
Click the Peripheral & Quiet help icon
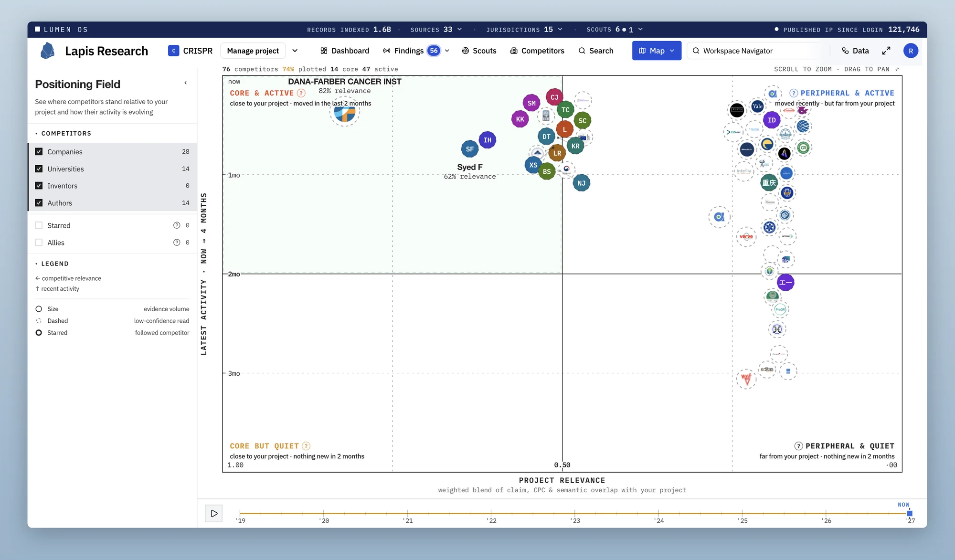click(x=798, y=446)
